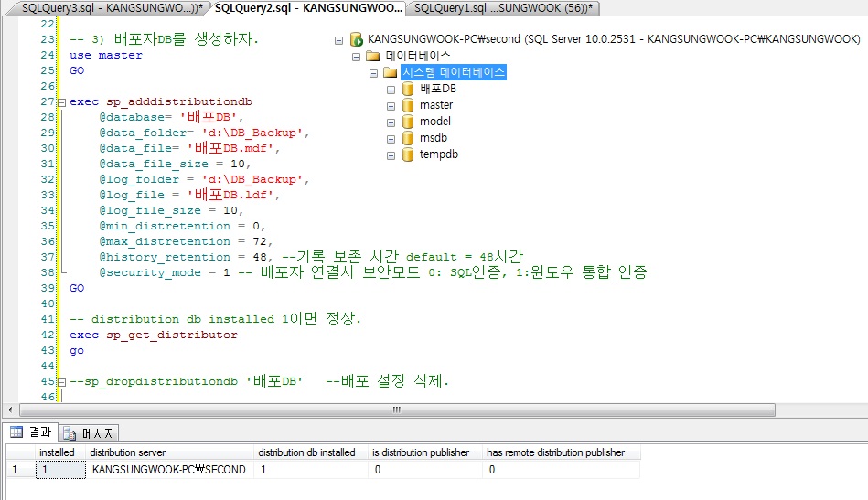Click the model database cylinder icon
Image resolution: width=868 pixels, height=500 pixels.
coord(408,122)
